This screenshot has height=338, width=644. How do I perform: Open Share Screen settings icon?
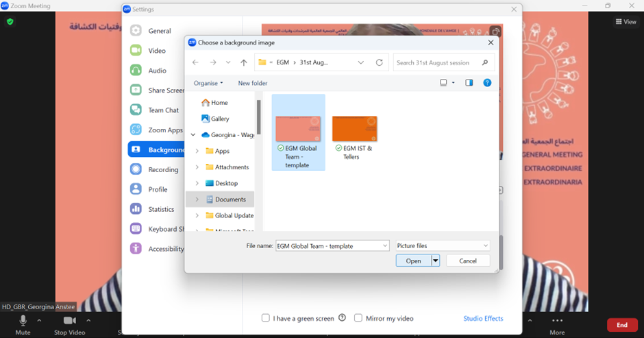(136, 90)
